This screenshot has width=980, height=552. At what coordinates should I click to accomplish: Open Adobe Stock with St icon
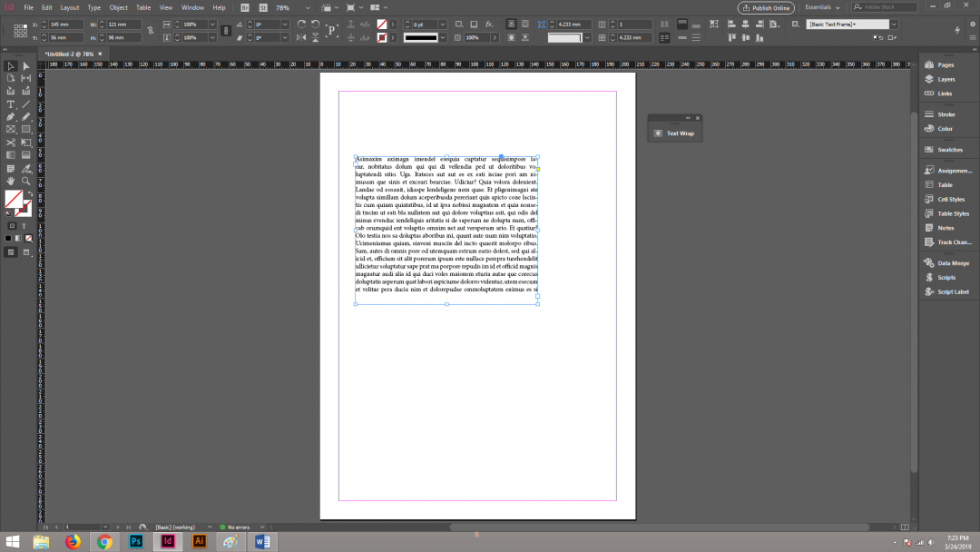263,7
